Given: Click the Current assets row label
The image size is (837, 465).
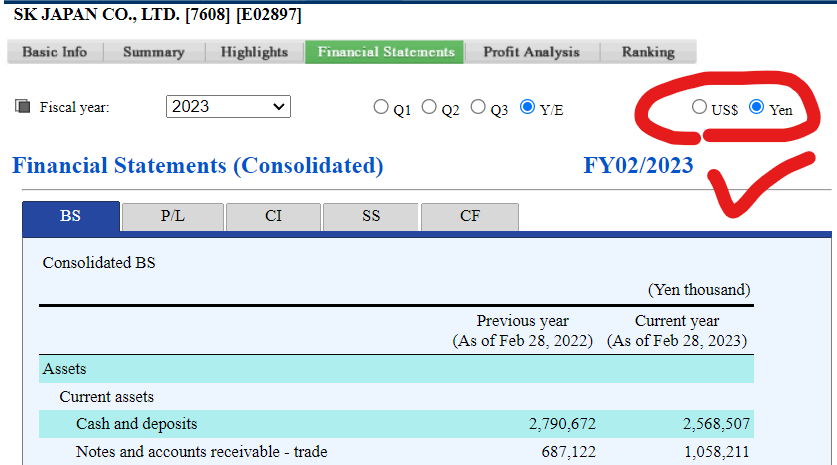Looking at the screenshot, I should pyautogui.click(x=107, y=397).
